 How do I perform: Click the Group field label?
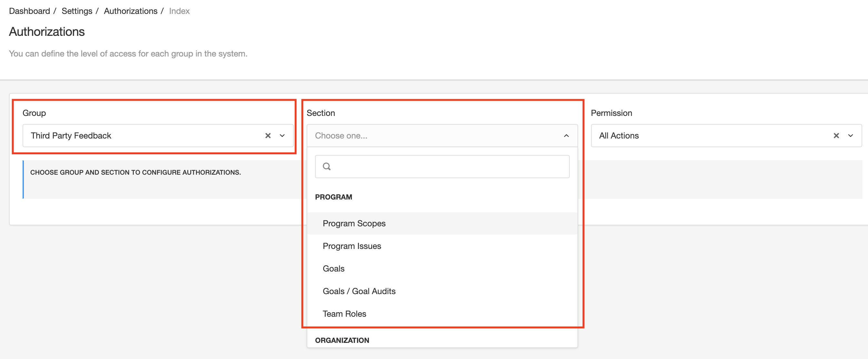click(34, 113)
